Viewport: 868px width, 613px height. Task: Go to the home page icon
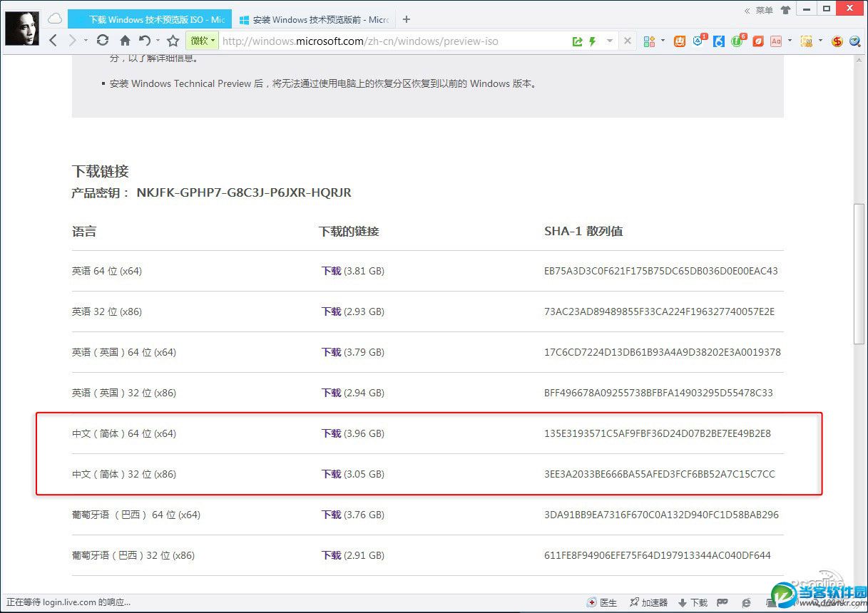coord(125,41)
